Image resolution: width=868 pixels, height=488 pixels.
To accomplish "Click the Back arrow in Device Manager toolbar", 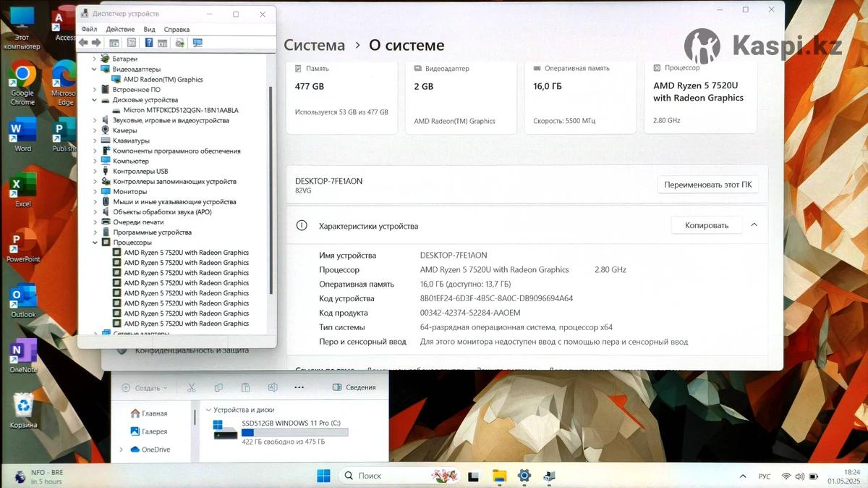I will click(84, 43).
